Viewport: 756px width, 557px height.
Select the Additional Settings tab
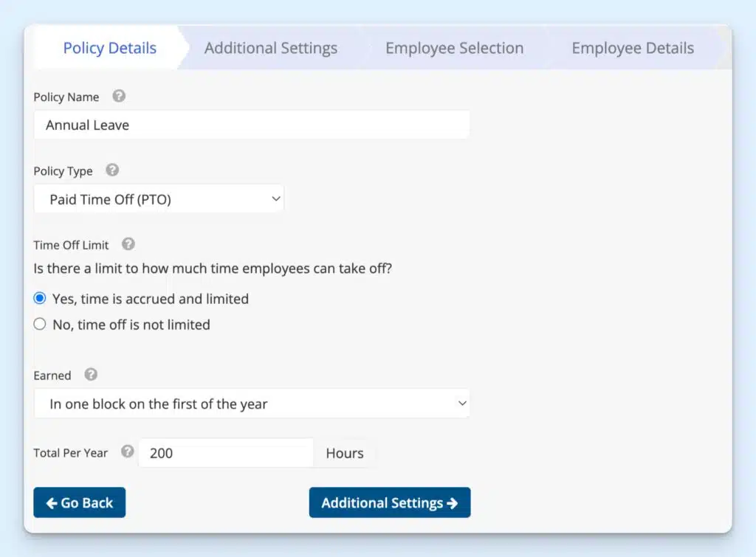click(x=271, y=47)
